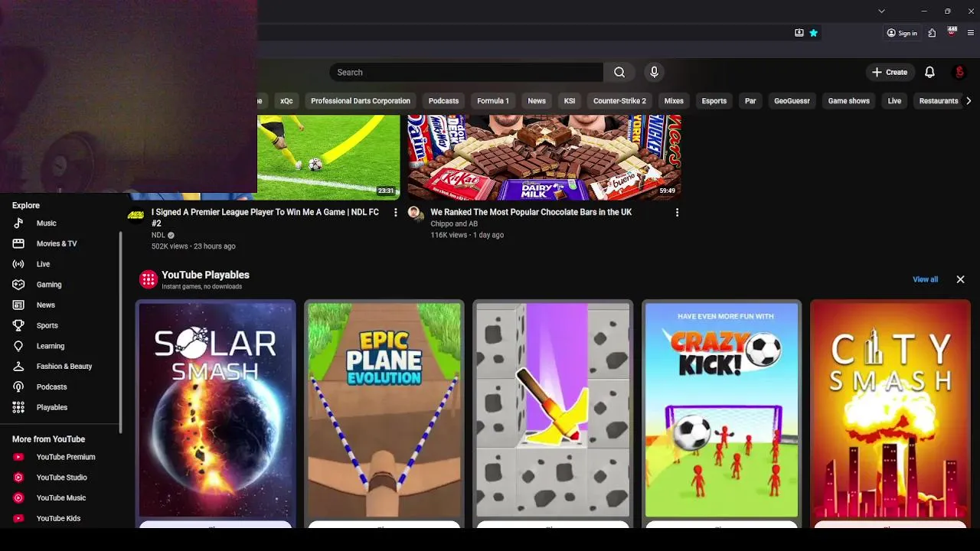Image resolution: width=980 pixels, height=551 pixels.
Task: Open browser extensions puzzle icon
Action: (x=932, y=33)
